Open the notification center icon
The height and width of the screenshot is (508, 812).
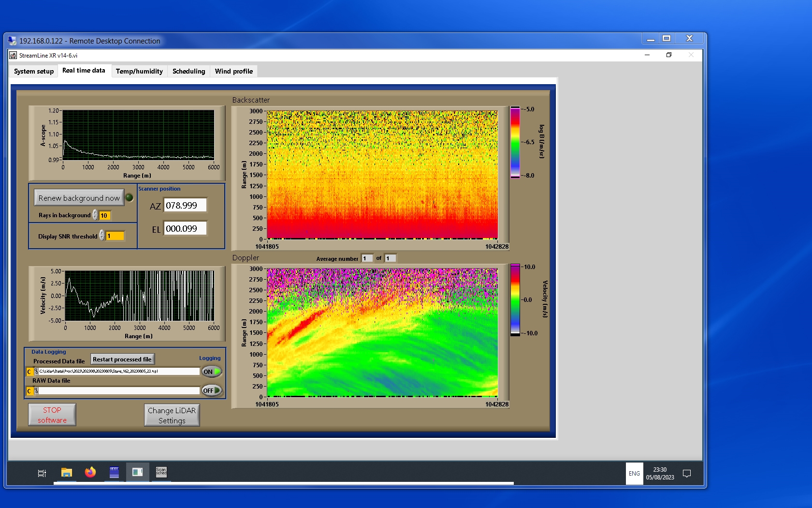click(686, 473)
